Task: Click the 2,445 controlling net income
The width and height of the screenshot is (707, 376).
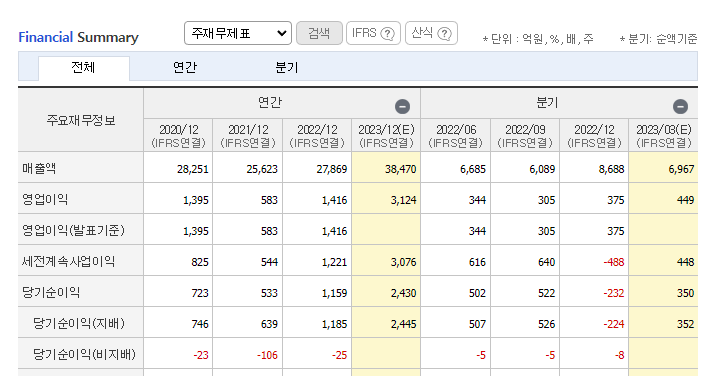Action: pyautogui.click(x=404, y=325)
